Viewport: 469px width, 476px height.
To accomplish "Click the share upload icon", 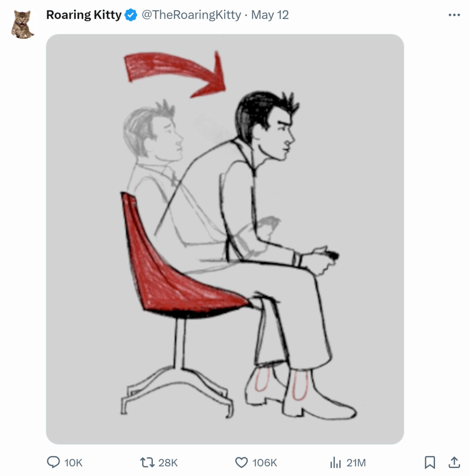I will (x=454, y=462).
